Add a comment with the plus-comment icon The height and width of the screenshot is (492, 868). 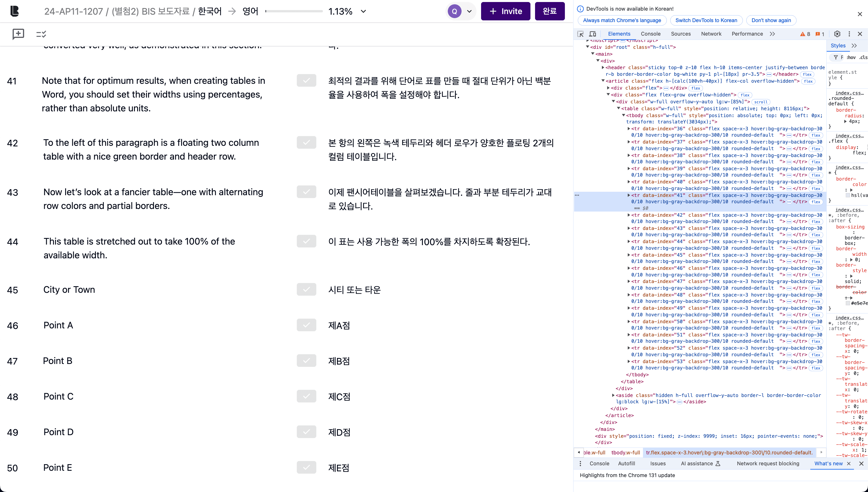pos(18,34)
